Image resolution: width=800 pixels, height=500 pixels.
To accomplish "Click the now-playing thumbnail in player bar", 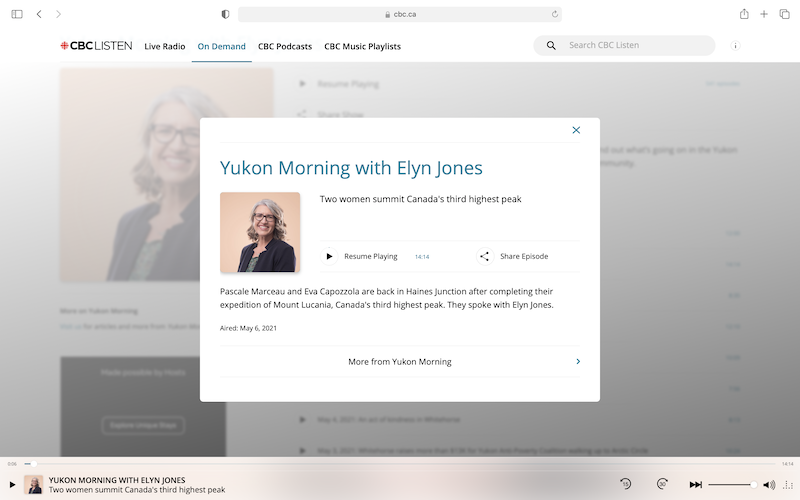I will [34, 485].
